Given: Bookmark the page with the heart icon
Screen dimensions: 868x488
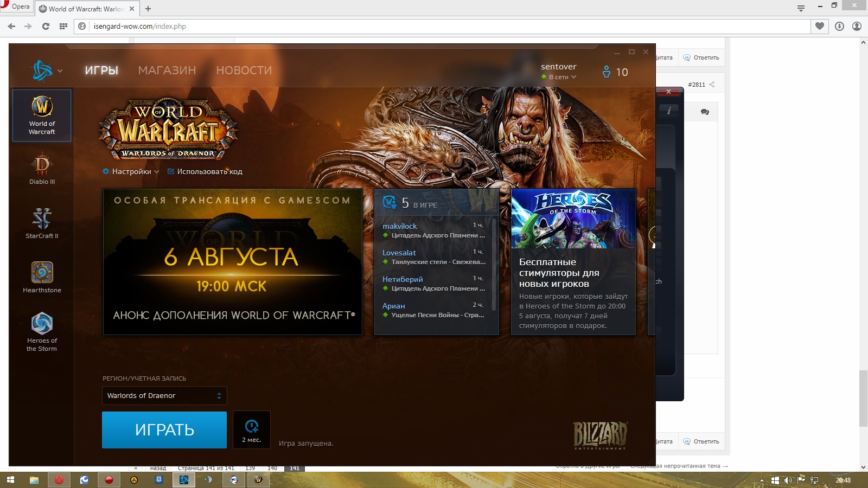Looking at the screenshot, I should point(820,26).
